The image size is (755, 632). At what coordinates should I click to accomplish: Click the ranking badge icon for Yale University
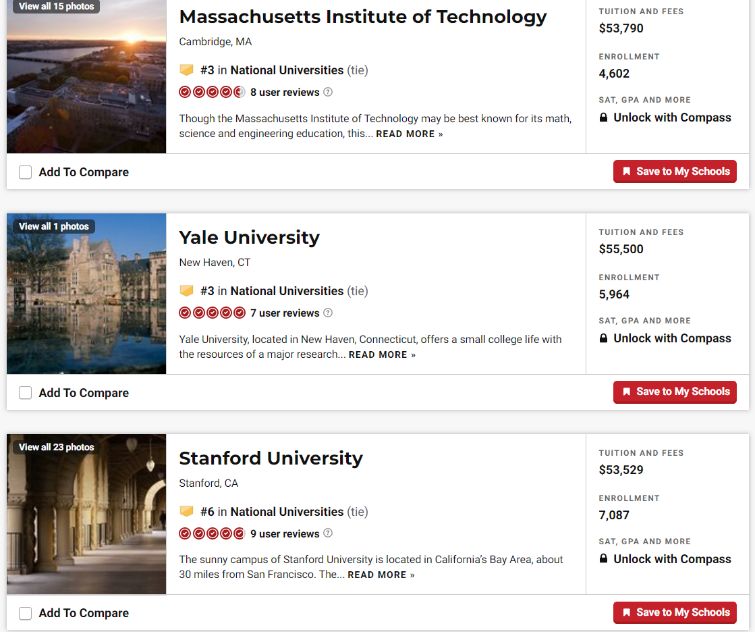click(186, 291)
